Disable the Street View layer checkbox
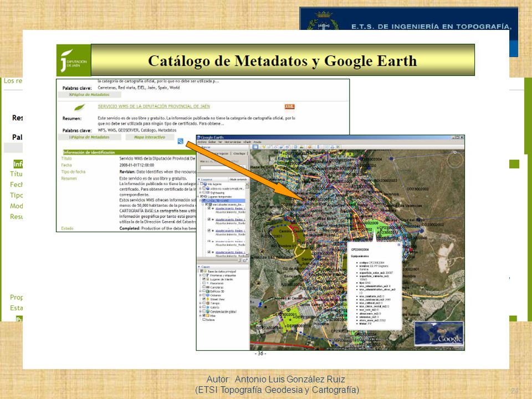532x399 pixels. [204, 299]
